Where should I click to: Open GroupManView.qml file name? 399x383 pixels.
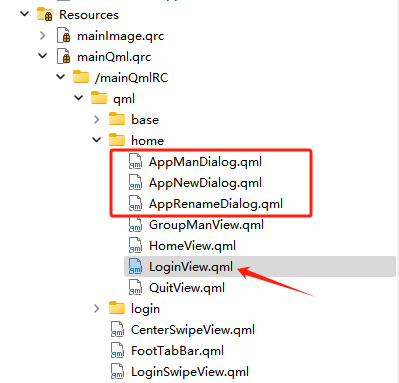pyautogui.click(x=206, y=225)
